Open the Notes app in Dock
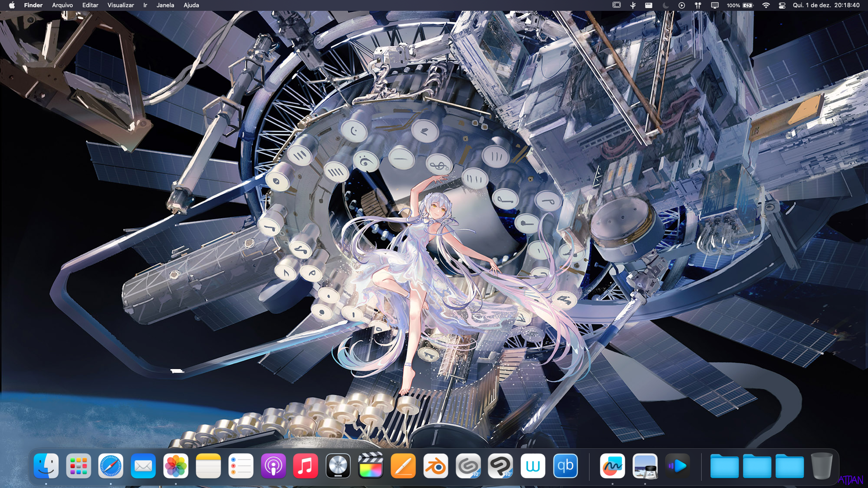 click(208, 466)
